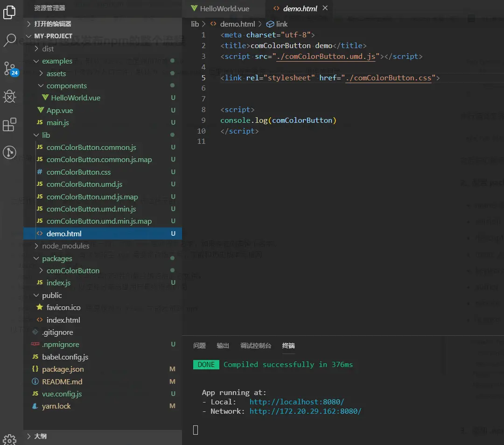Viewport: 504px width, 445px height.
Task: Open the Git graph circular icon
Action: [9, 152]
